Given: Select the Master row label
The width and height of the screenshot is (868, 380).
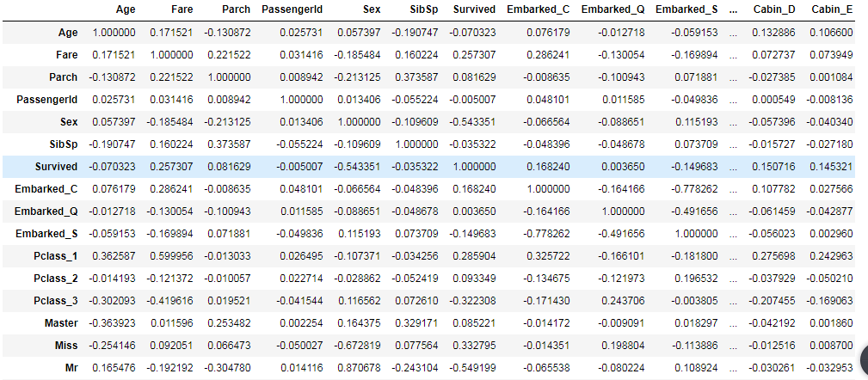Looking at the screenshot, I should tap(59, 323).
